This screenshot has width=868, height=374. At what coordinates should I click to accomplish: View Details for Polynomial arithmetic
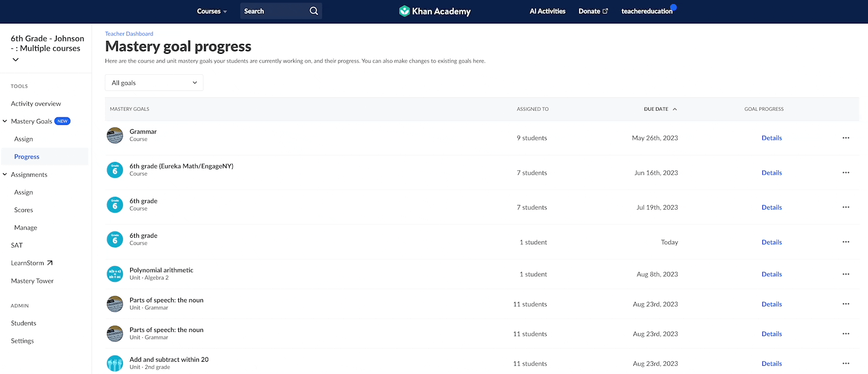(x=772, y=274)
